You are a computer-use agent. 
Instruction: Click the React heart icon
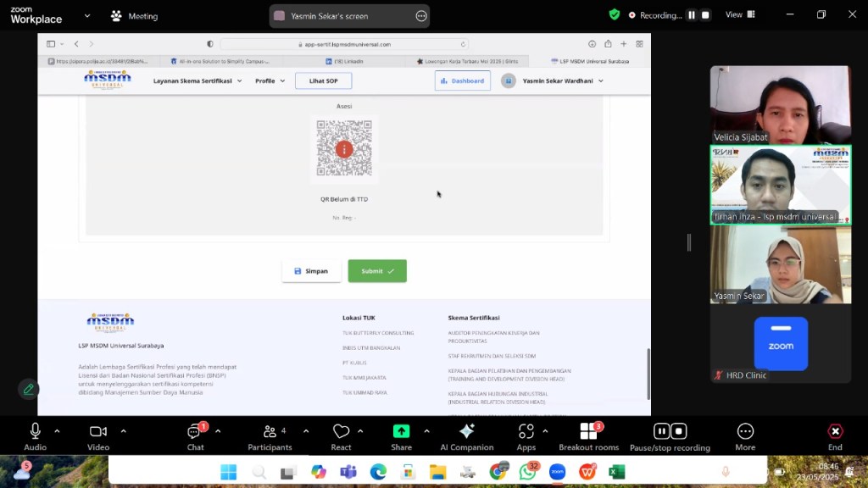pos(341,433)
